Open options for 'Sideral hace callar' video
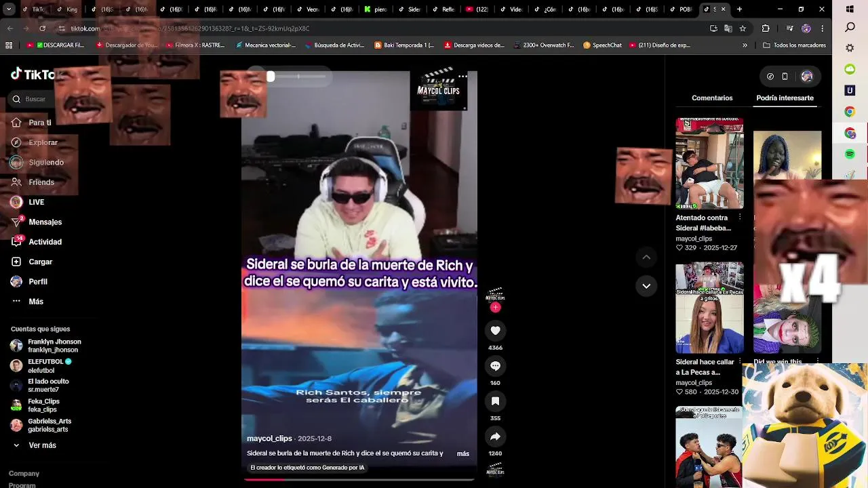The width and height of the screenshot is (868, 488). coord(740,362)
